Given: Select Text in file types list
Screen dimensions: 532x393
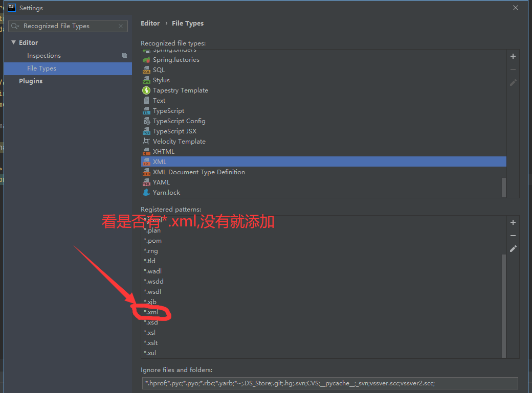Looking at the screenshot, I should pyautogui.click(x=324, y=100).
